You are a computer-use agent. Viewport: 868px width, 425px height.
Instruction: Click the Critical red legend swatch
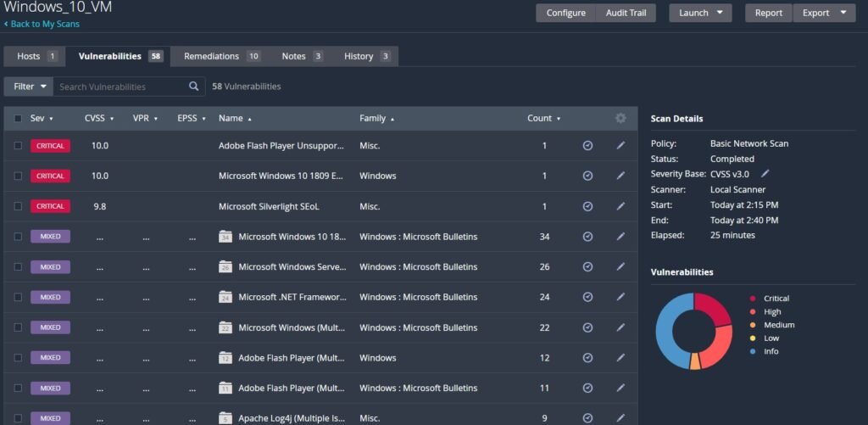tap(754, 299)
